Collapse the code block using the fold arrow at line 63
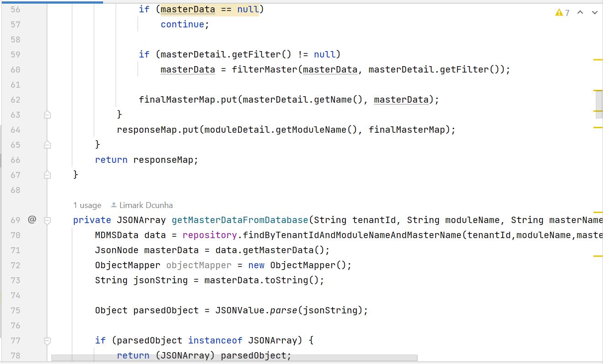This screenshot has height=364, width=603. coord(47,114)
